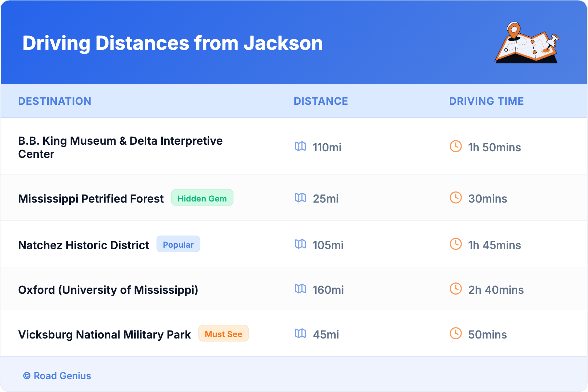
Task: Click the Hidden Gem badge
Action: click(202, 198)
